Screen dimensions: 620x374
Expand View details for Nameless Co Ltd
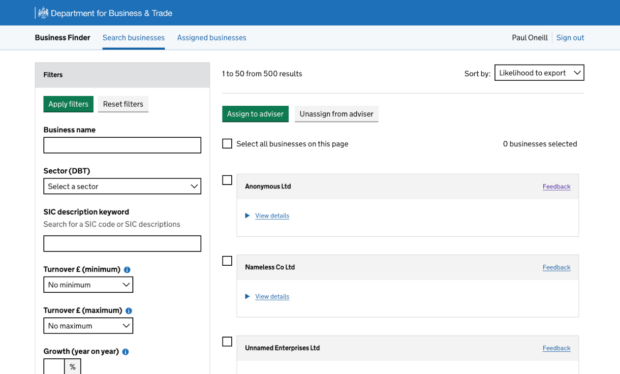tap(272, 297)
